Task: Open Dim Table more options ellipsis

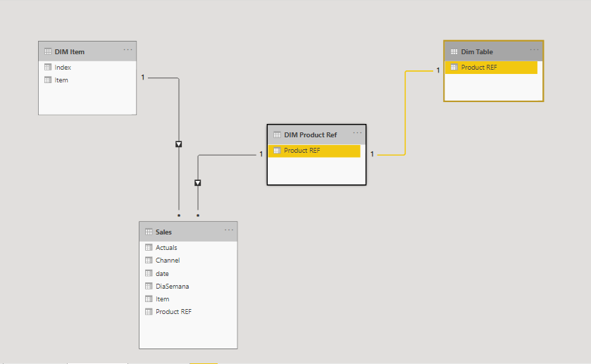Action: pos(534,50)
